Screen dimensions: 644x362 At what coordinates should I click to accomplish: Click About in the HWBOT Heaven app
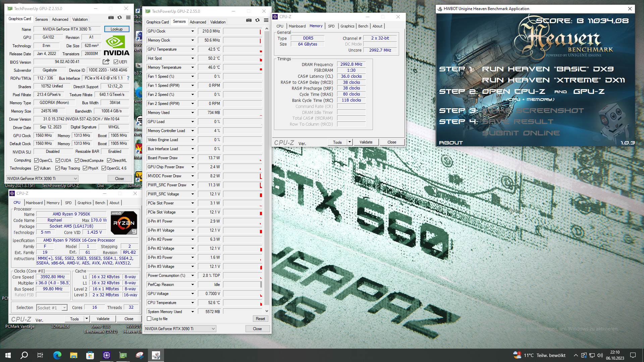point(451,143)
